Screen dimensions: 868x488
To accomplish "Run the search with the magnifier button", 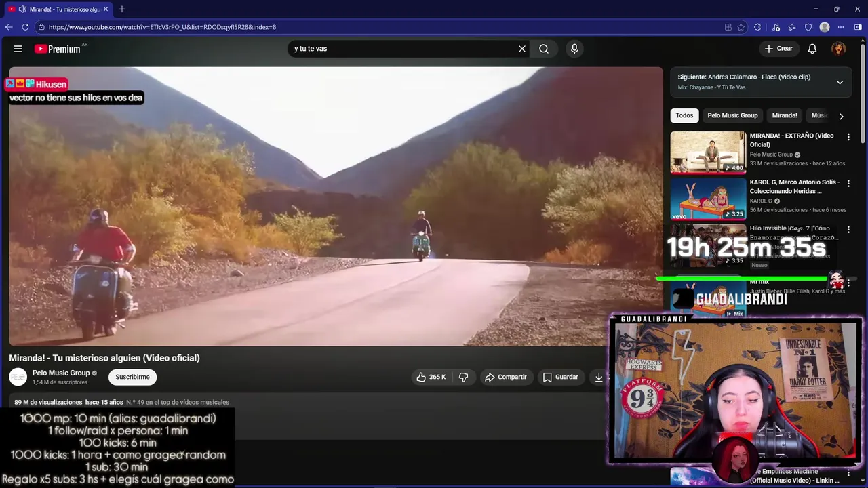I will click(544, 49).
